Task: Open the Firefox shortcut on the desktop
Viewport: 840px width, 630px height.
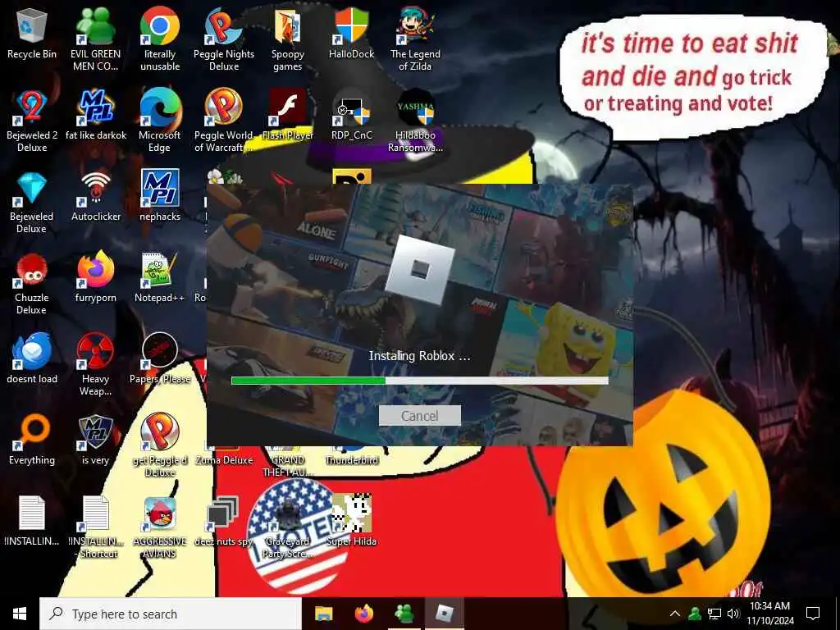Action: 96,277
